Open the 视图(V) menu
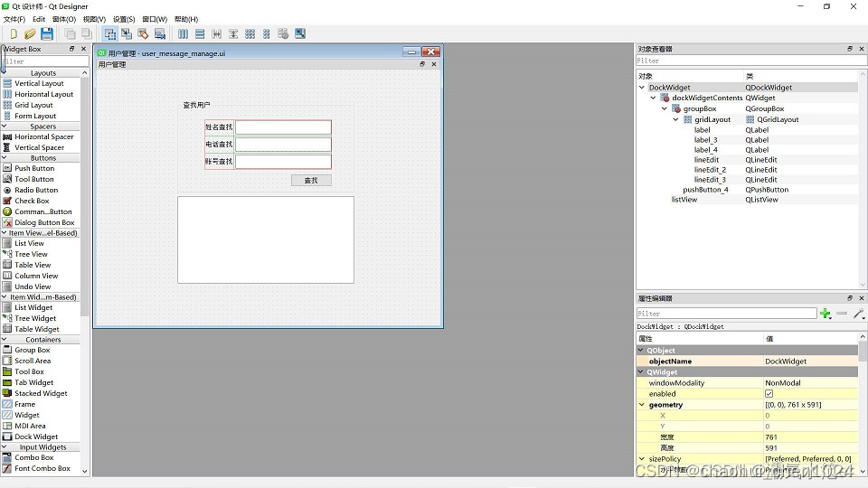Image resolution: width=868 pixels, height=488 pixels. 94,19
